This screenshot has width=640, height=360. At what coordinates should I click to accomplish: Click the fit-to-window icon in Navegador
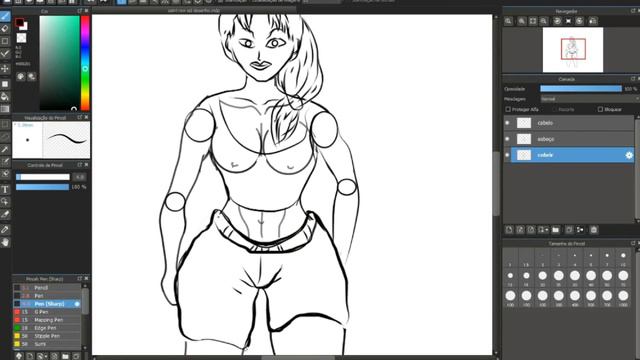[x=533, y=21]
